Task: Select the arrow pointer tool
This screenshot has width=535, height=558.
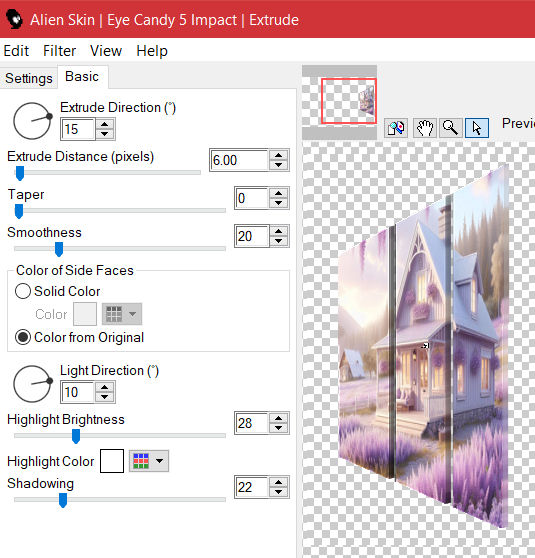Action: (x=477, y=128)
